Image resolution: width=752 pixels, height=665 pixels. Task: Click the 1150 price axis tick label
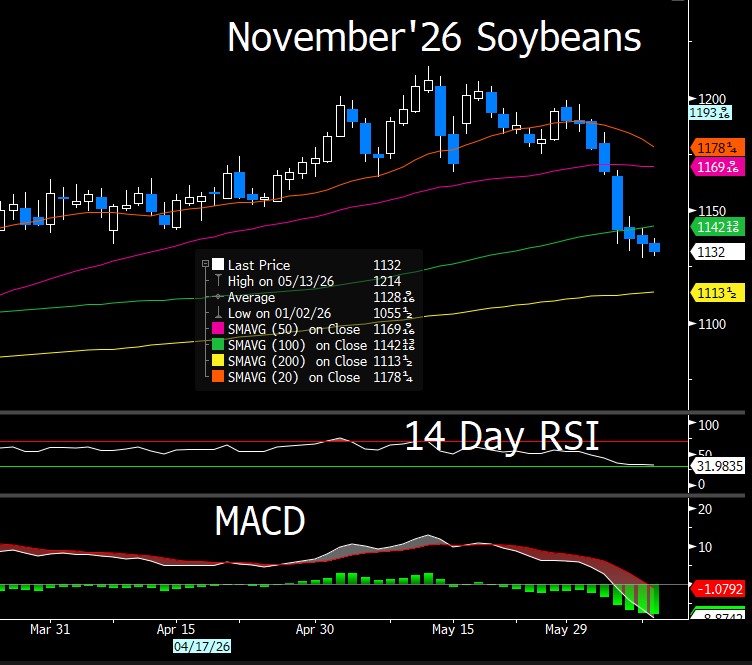[712, 211]
